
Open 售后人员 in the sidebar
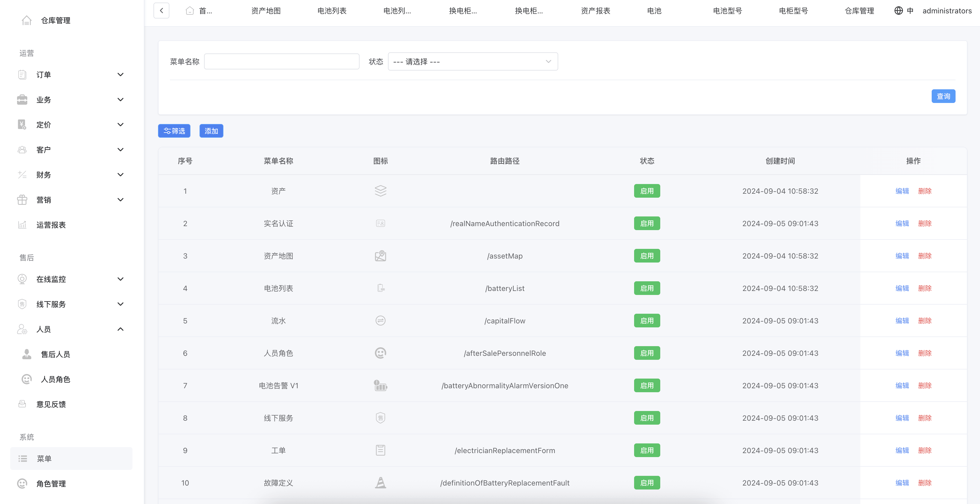coord(55,354)
